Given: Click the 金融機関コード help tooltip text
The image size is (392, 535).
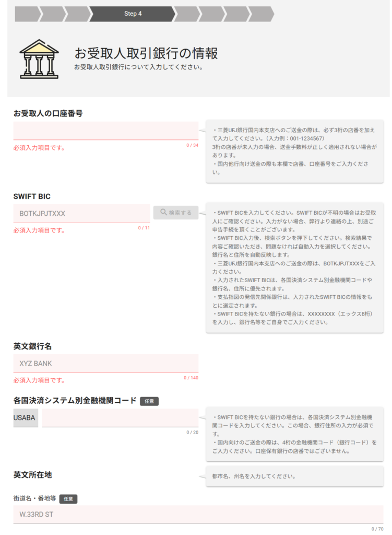Looking at the screenshot, I should click(294, 434).
